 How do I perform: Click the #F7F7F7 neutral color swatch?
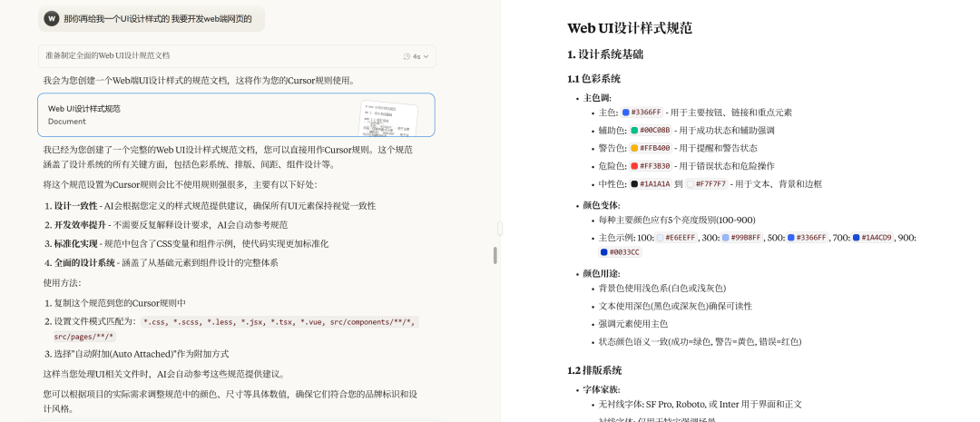click(690, 184)
